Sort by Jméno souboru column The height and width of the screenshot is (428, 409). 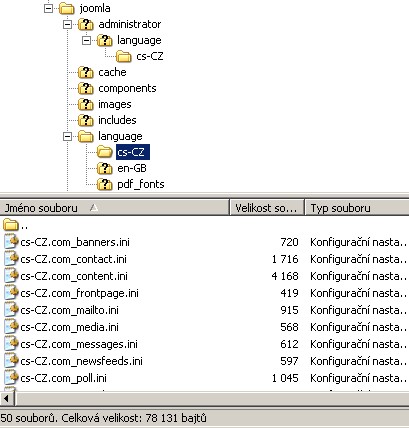click(x=115, y=208)
